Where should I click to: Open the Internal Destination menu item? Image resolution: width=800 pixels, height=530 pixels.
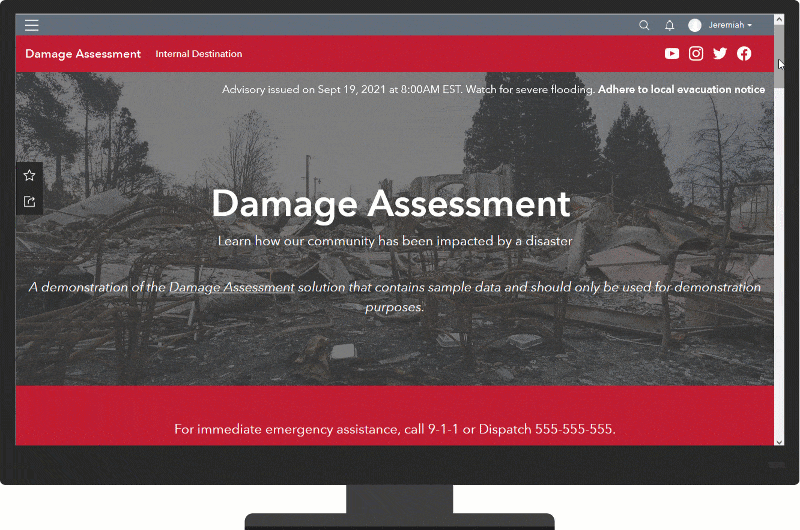click(198, 54)
